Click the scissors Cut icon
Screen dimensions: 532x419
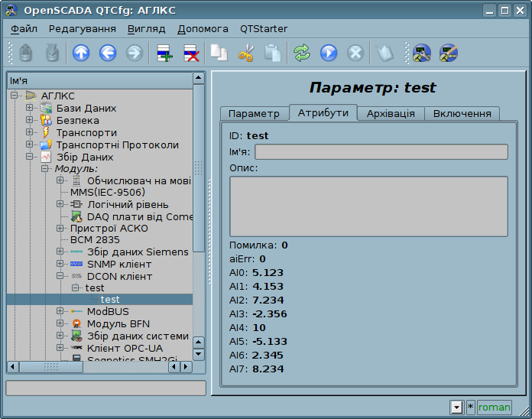[x=245, y=53]
